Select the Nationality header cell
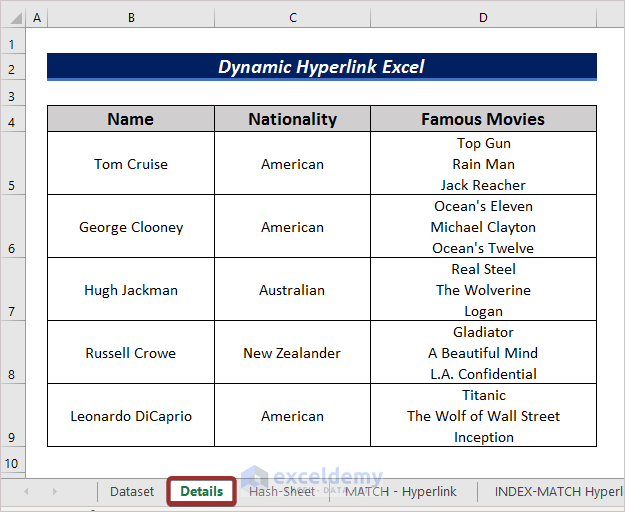 [x=293, y=119]
